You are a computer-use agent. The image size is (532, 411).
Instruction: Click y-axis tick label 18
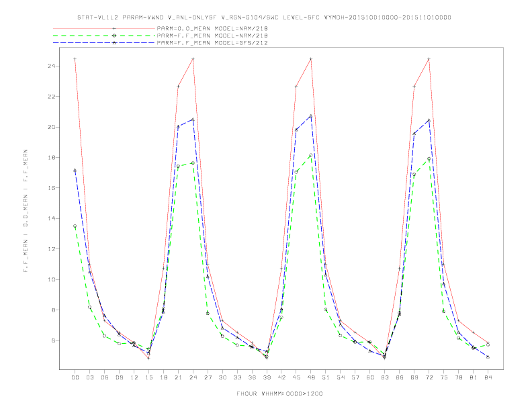point(51,157)
